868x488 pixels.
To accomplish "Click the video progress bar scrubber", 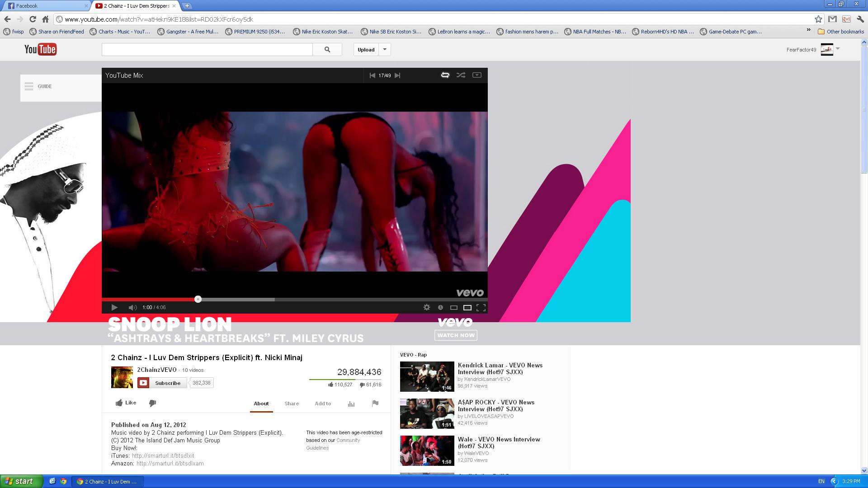I will [198, 299].
